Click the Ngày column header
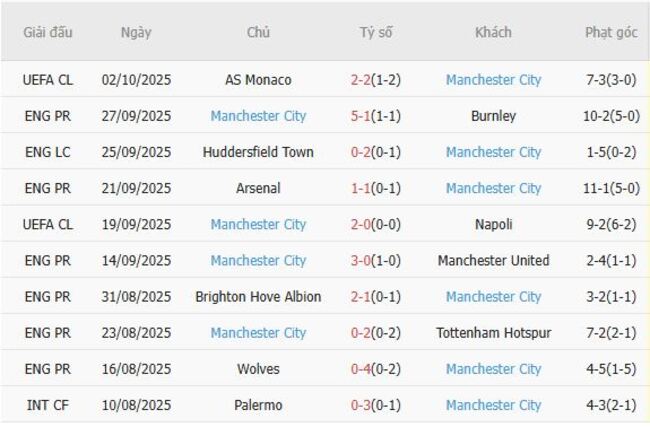 (136, 32)
